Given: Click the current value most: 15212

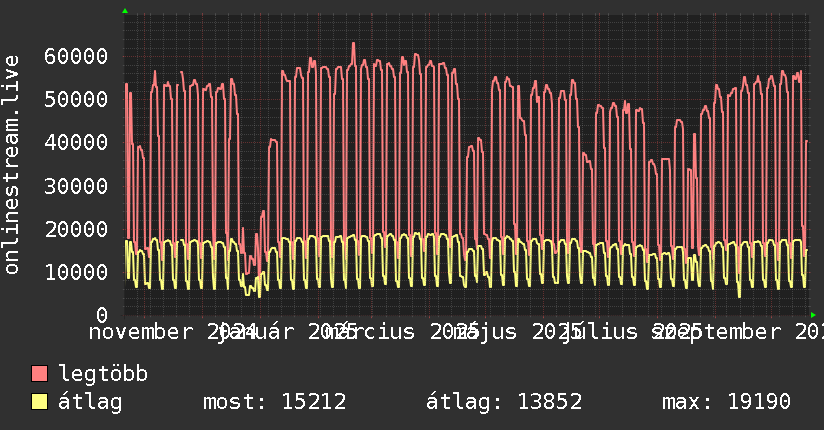Looking at the screenshot, I should (275, 402).
